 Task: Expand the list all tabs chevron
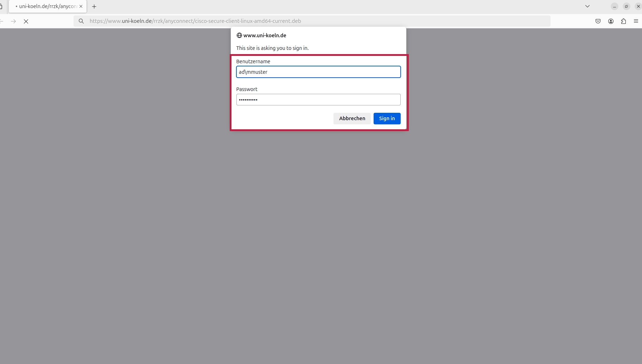pos(587,6)
